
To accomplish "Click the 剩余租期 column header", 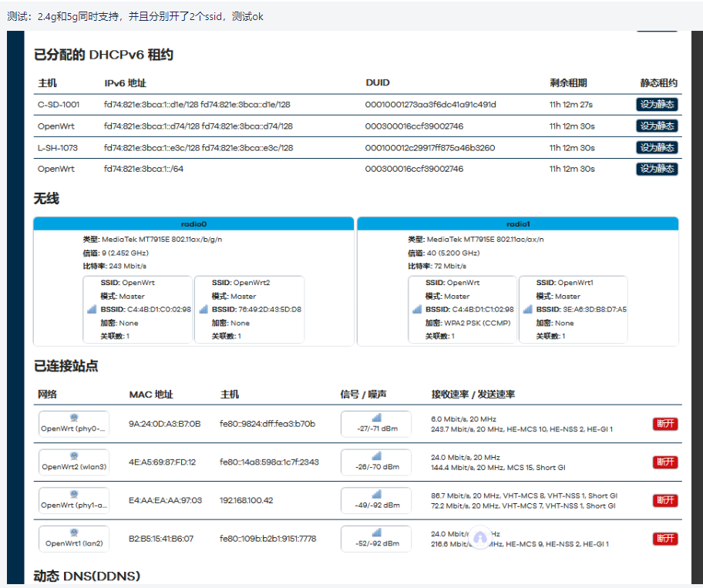I will 568,83.
